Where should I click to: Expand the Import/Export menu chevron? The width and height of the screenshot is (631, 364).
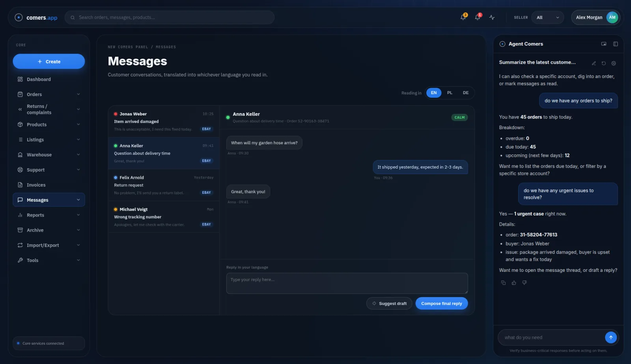tap(78, 245)
